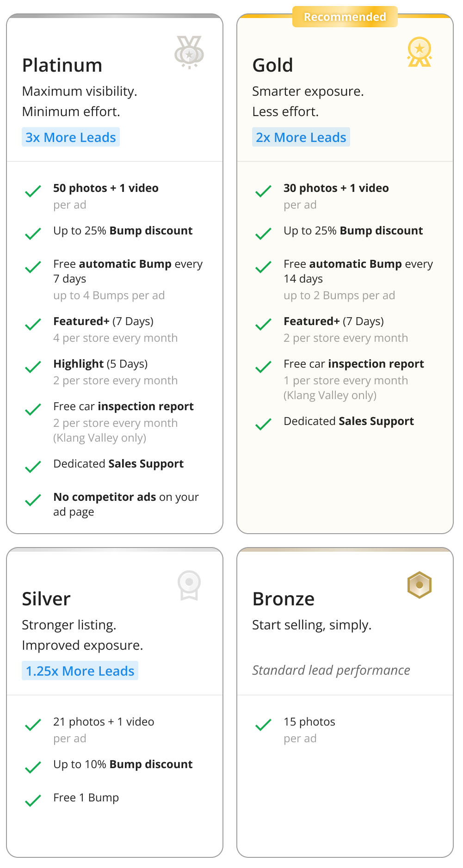Screen dimensions: 463x868
Task: Click the Recommended badge on Gold plan
Action: 345,17
